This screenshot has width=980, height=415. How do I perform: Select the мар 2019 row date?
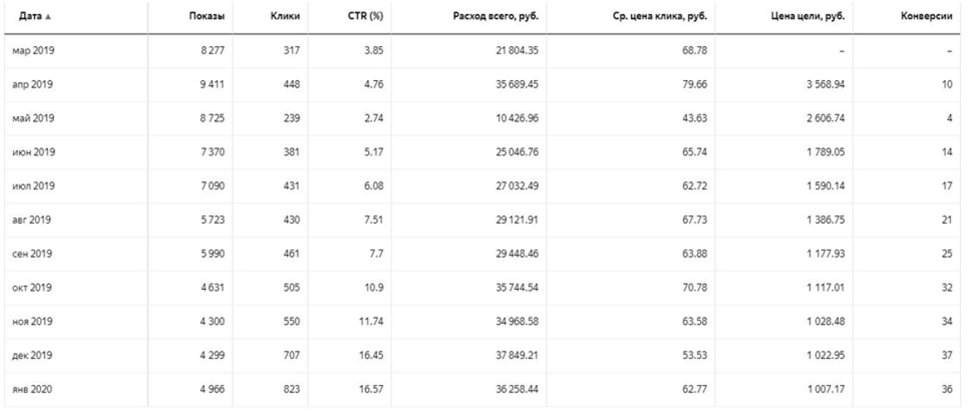pos(33,51)
